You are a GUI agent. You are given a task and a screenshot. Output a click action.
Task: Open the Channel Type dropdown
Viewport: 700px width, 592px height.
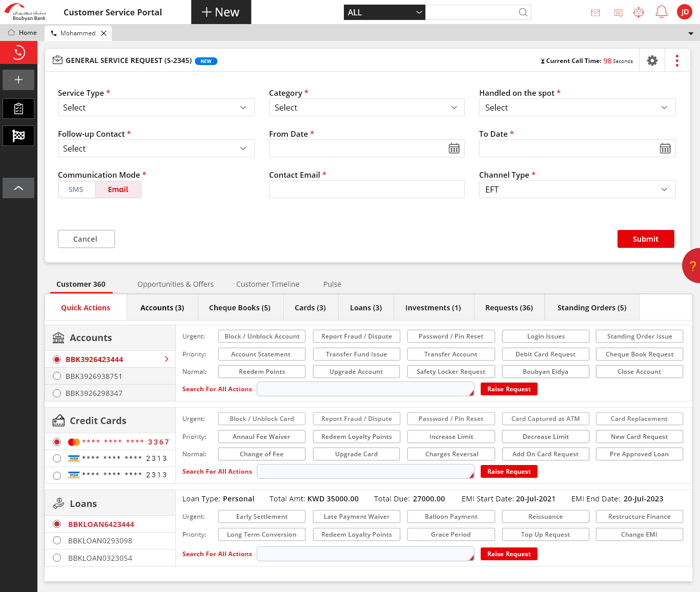[x=577, y=189]
